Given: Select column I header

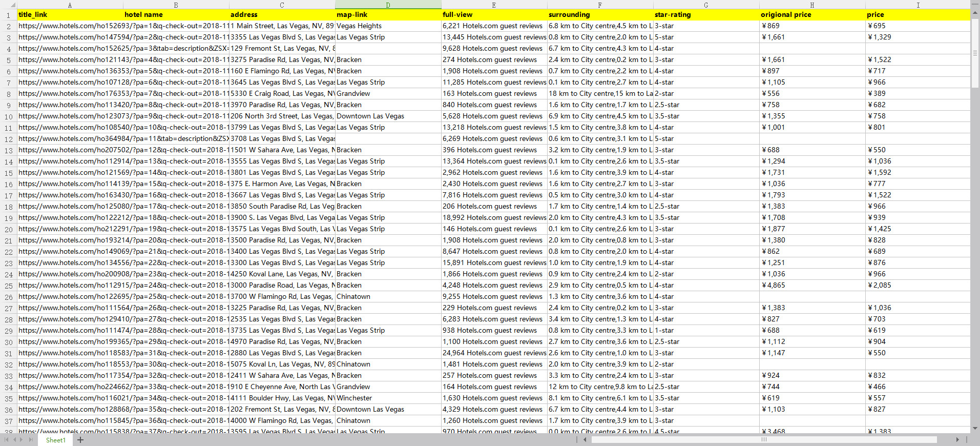Looking at the screenshot, I should pyautogui.click(x=918, y=5).
